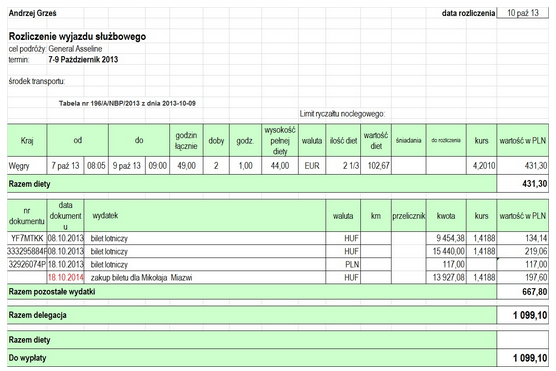Select the settlement date cell '10 paź 13'
The height and width of the screenshot is (371, 556).
coord(523,13)
